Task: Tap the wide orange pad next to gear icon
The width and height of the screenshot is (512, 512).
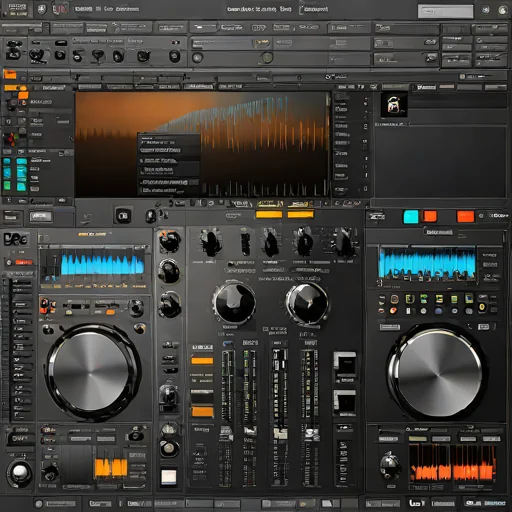Action: tap(465, 216)
